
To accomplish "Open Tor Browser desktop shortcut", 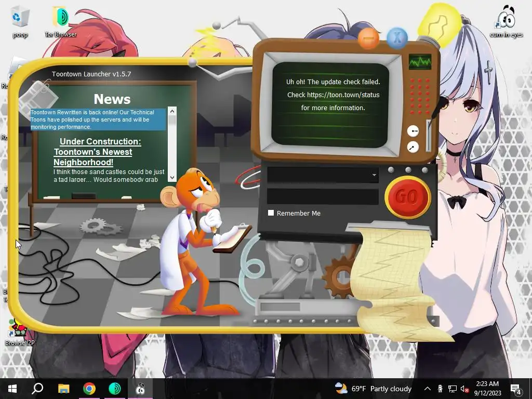I will 61,22.
